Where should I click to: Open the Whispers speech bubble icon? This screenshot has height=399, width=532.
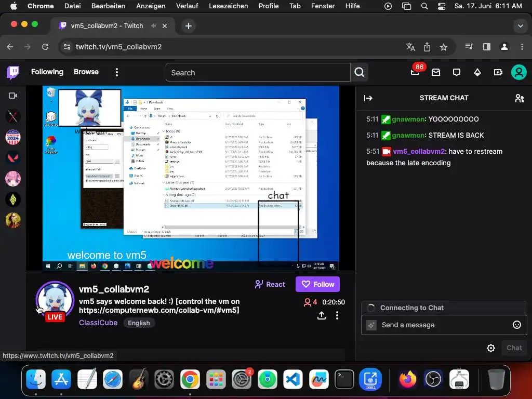[x=457, y=72]
